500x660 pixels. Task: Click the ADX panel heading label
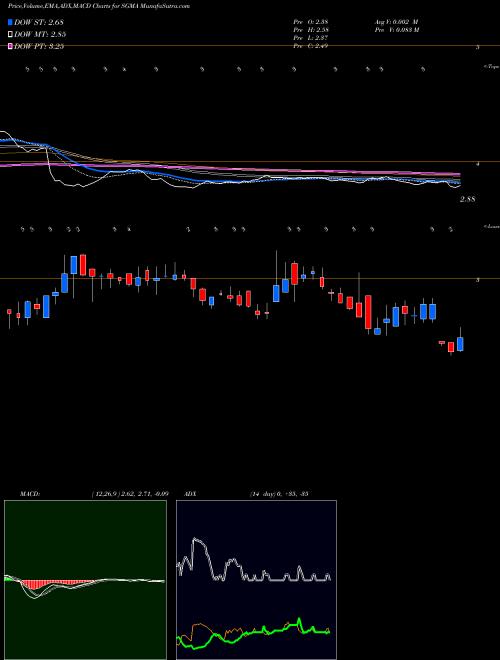(x=191, y=493)
